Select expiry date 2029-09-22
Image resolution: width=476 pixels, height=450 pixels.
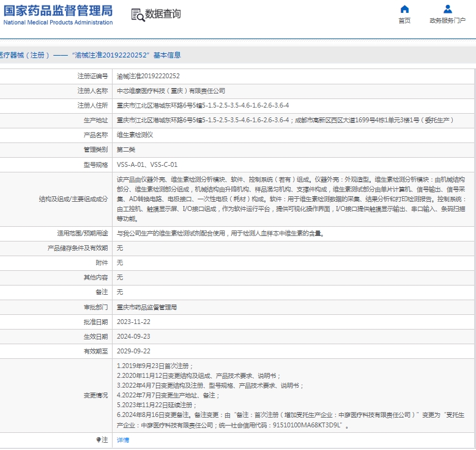coord(133,351)
